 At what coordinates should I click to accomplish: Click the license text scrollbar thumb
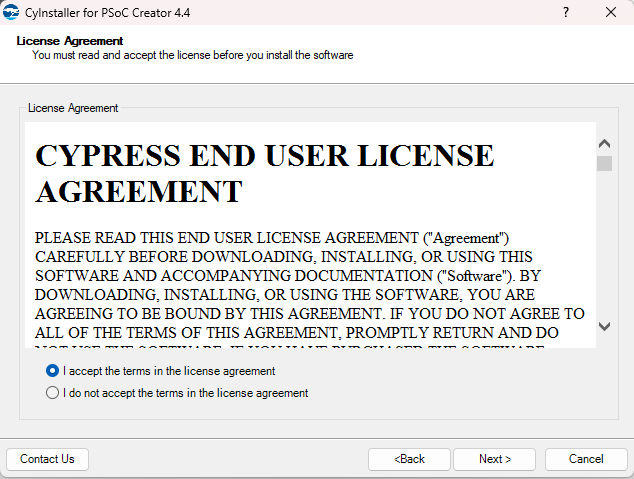604,164
